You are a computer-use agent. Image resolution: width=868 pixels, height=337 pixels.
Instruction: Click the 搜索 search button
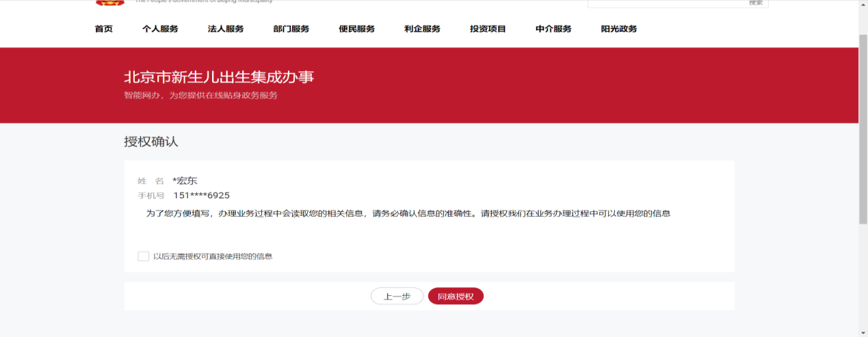tap(755, 3)
